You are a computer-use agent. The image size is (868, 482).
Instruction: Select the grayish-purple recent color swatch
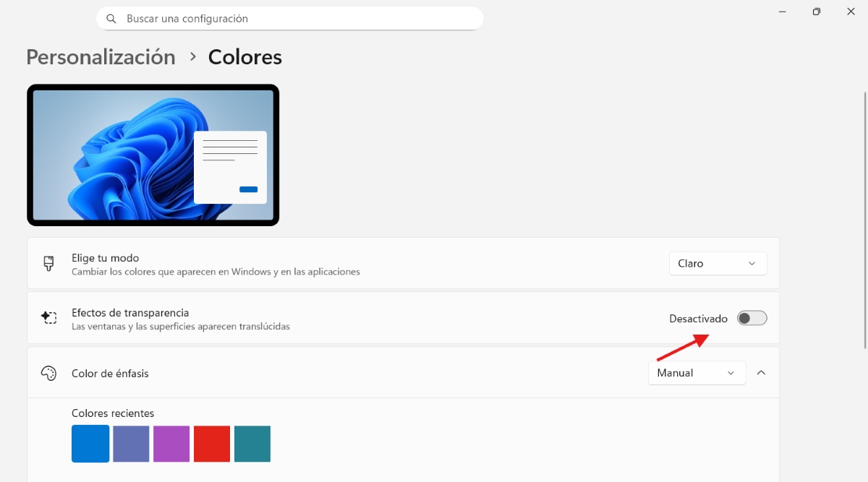click(x=130, y=443)
